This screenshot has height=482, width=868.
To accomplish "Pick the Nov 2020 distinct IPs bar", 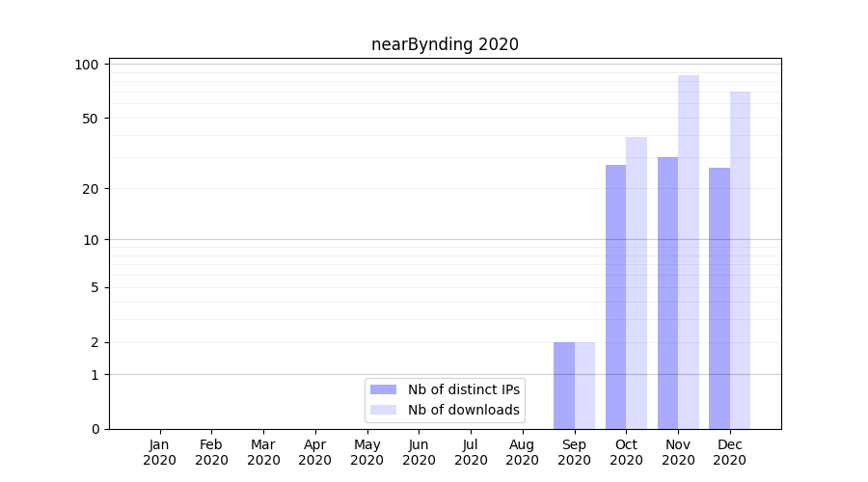I will 667,293.
